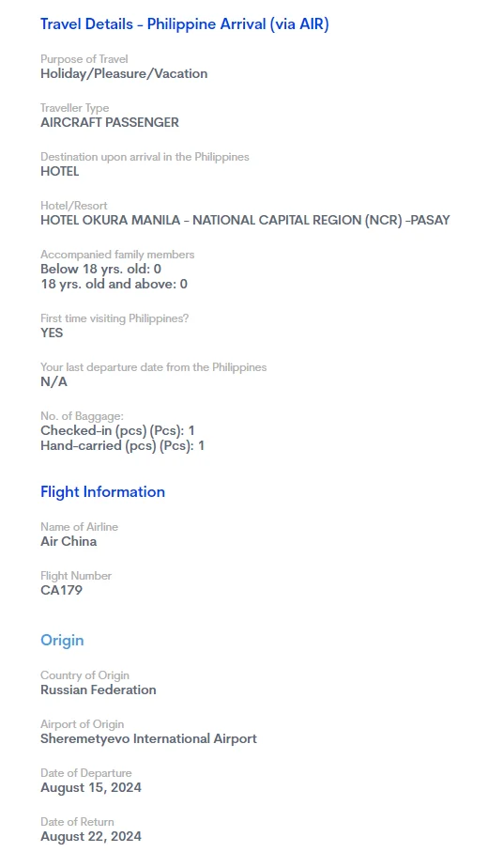
Task: Click the AIRCRAFT PASSENGER traveller type
Action: click(110, 122)
